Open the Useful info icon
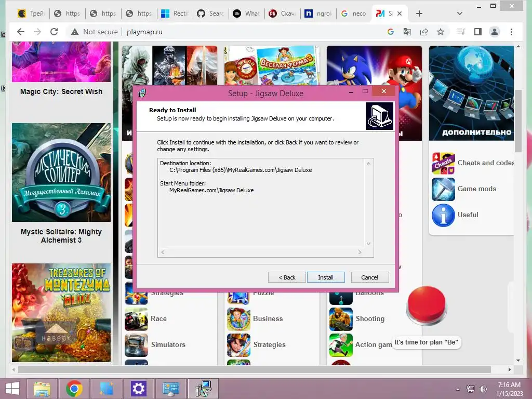The height and width of the screenshot is (399, 532). pyautogui.click(x=443, y=215)
